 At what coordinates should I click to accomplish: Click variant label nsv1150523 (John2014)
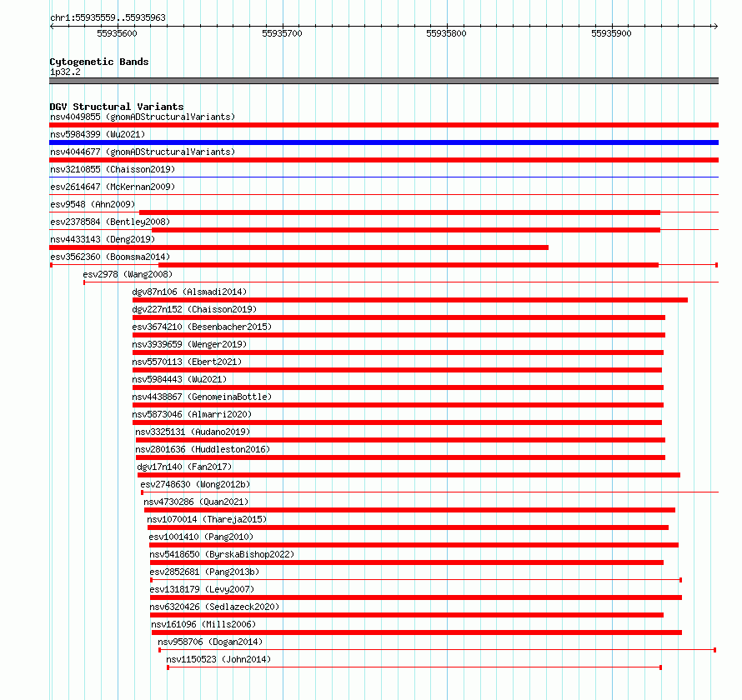pos(218,659)
